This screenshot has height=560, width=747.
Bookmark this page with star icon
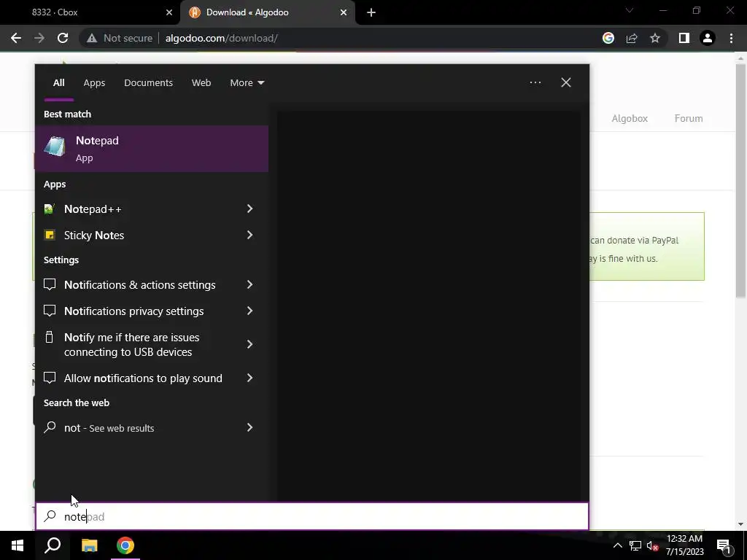click(x=655, y=38)
